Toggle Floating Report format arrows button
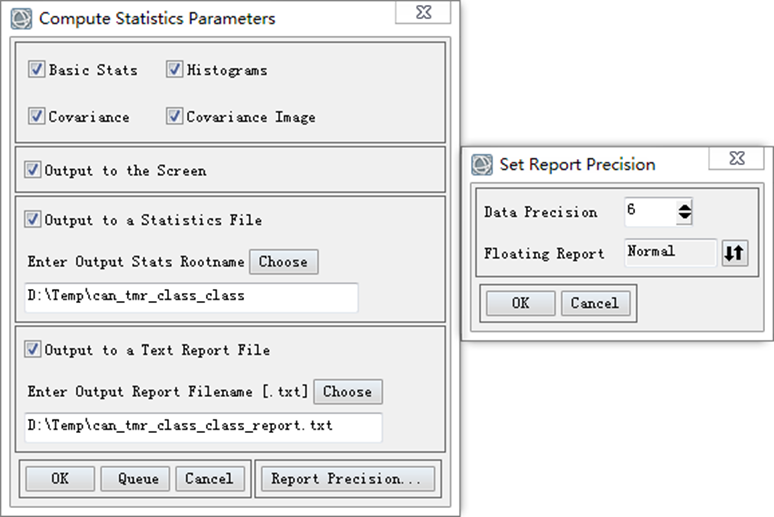The width and height of the screenshot is (774, 517). tap(734, 253)
